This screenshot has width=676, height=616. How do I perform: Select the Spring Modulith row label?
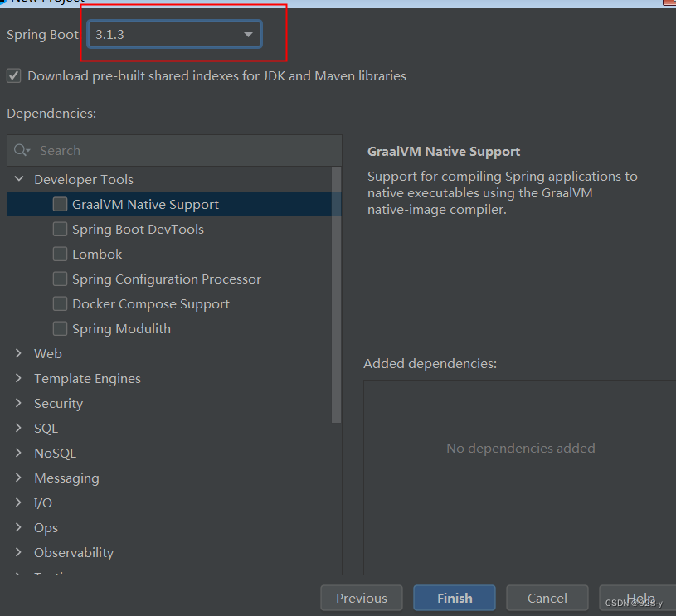pyautogui.click(x=121, y=329)
